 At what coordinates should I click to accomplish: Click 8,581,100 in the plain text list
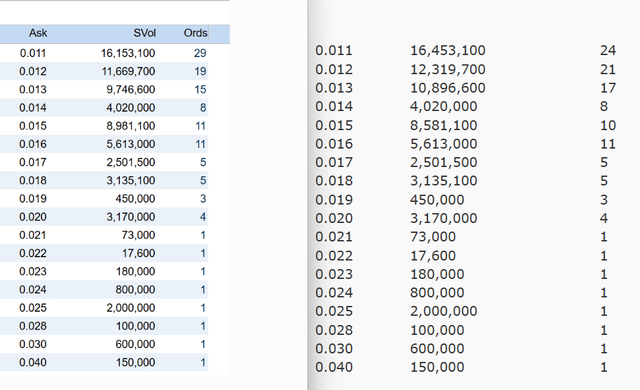[x=444, y=125]
